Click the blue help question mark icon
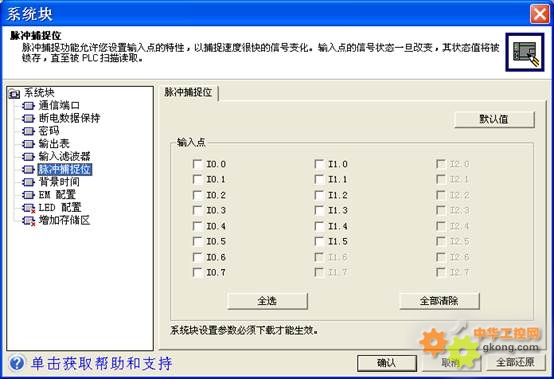Screen dimensions: 554x379 (x=17, y=363)
